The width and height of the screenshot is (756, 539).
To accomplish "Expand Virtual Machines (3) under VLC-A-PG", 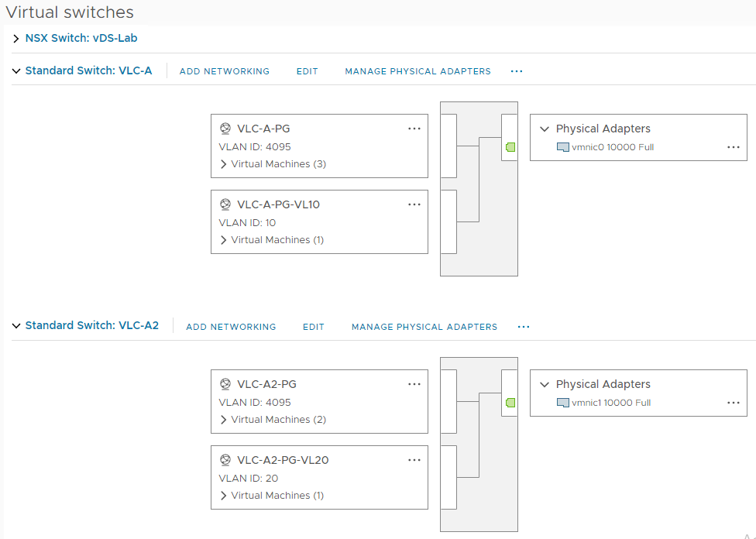I will (x=224, y=164).
